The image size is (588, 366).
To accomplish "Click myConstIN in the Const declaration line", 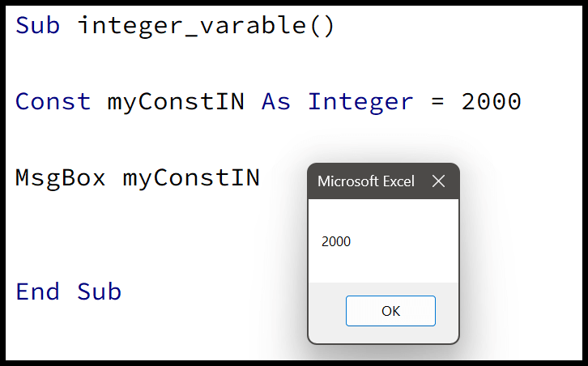I will click(x=176, y=103).
